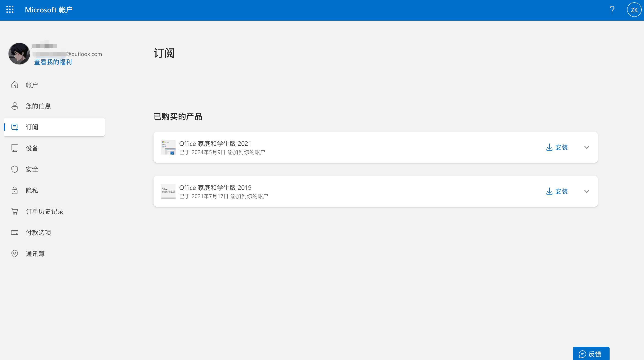
Task: Open the Microsoft app launcher grid
Action: (x=10, y=9)
